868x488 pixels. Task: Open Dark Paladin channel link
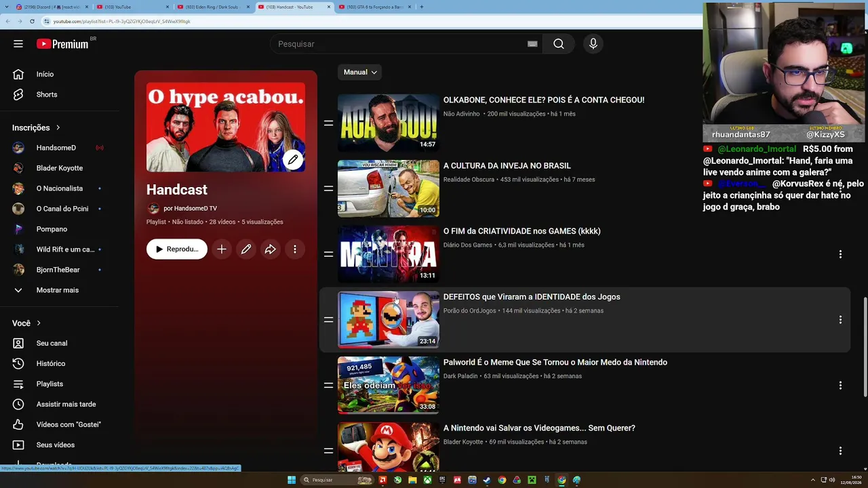click(x=460, y=376)
